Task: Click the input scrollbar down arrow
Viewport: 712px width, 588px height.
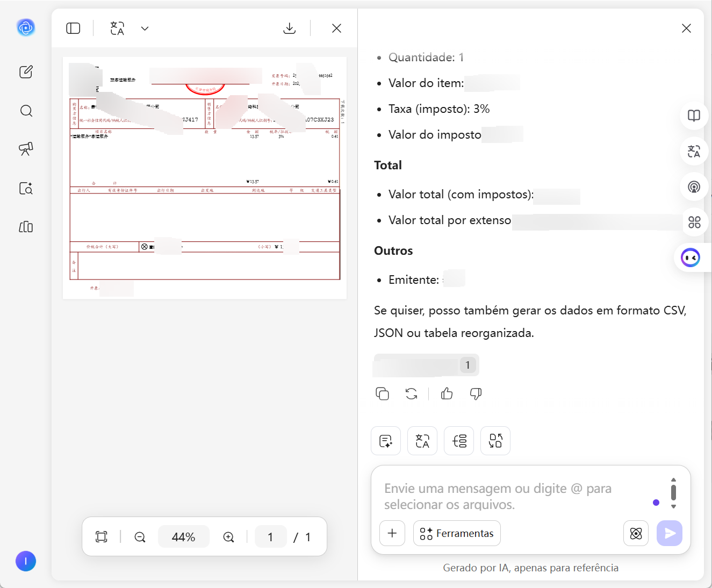Action: (x=673, y=506)
